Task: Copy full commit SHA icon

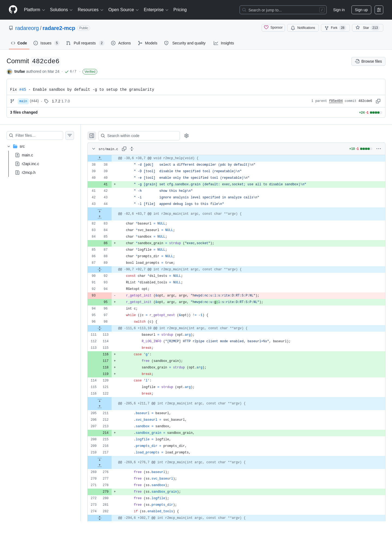Action: point(378,101)
